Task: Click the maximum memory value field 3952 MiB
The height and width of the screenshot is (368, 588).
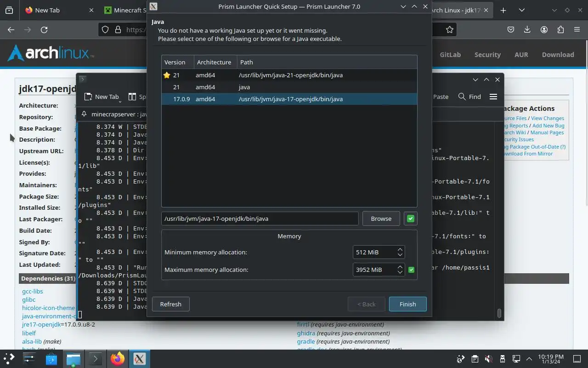Action: coord(374,270)
